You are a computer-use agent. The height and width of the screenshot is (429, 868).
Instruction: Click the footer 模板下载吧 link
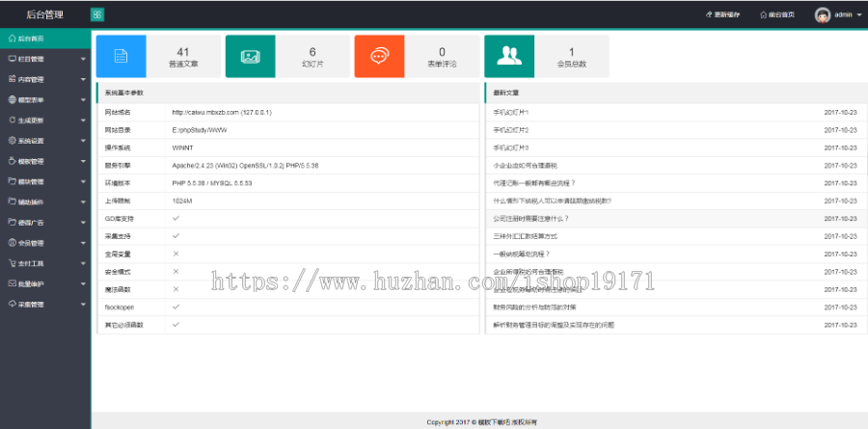click(x=493, y=422)
